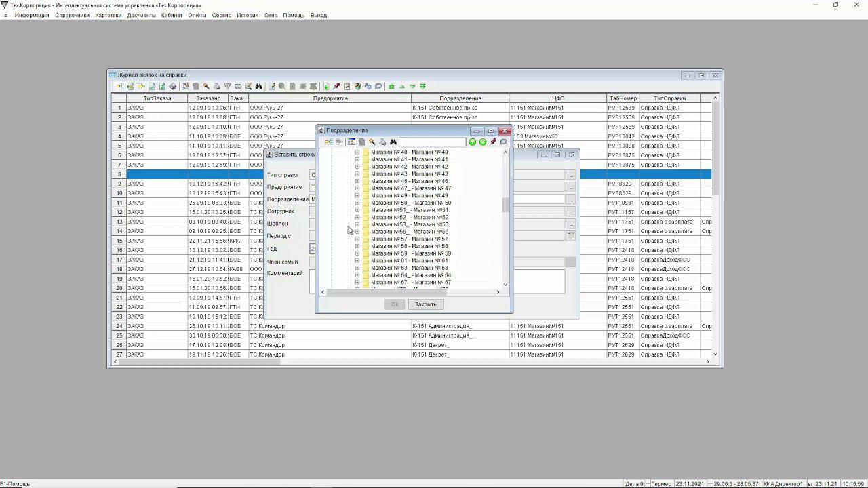Expand the Магазин №56_ tree node
Viewport: 868px width, 488px height.
357,232
